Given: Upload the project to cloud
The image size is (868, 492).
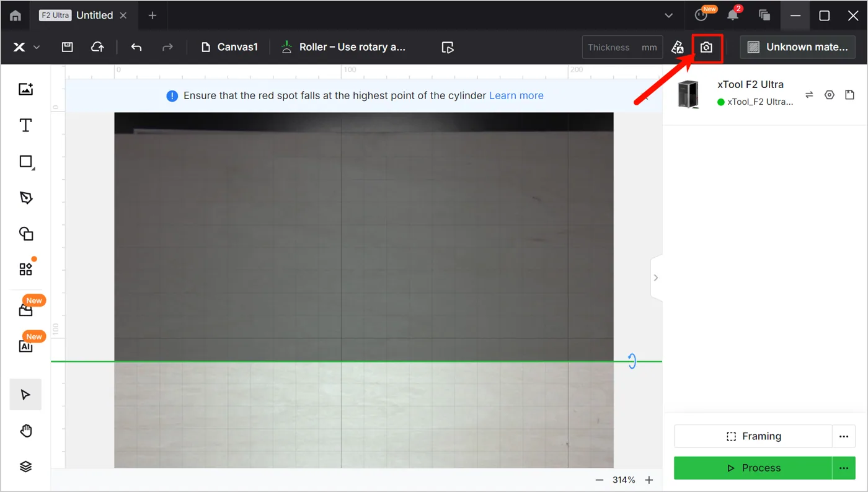Looking at the screenshot, I should click(x=97, y=47).
